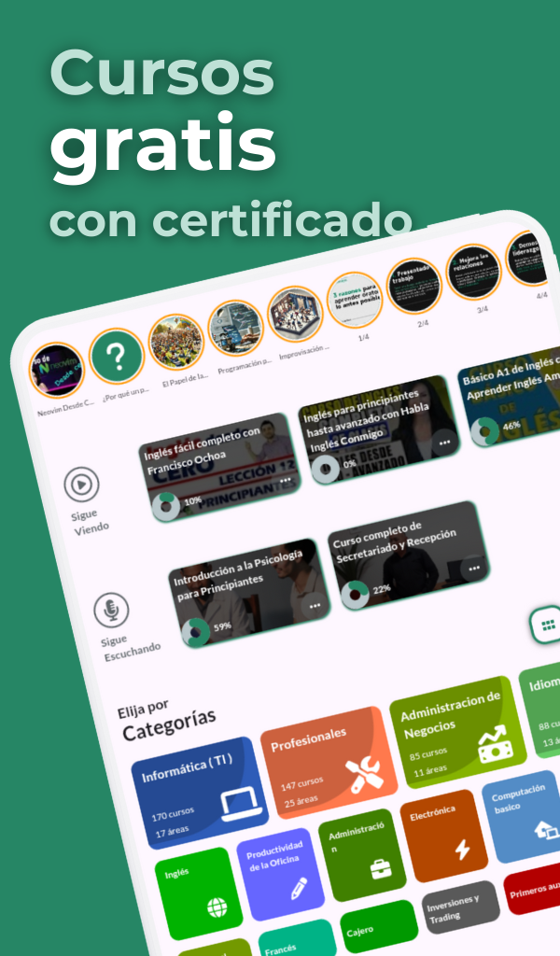Open the 1/4 story slide

coord(355,301)
